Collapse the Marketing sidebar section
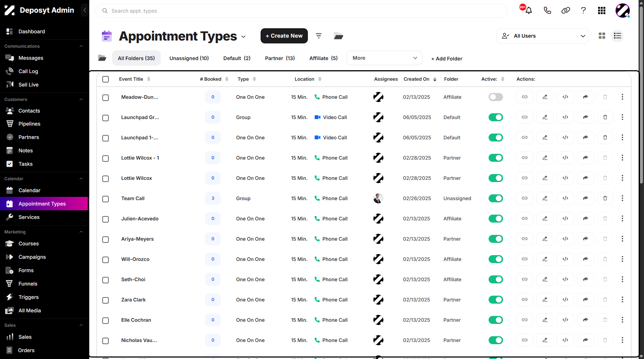Image resolution: width=644 pixels, height=359 pixels. point(81,232)
